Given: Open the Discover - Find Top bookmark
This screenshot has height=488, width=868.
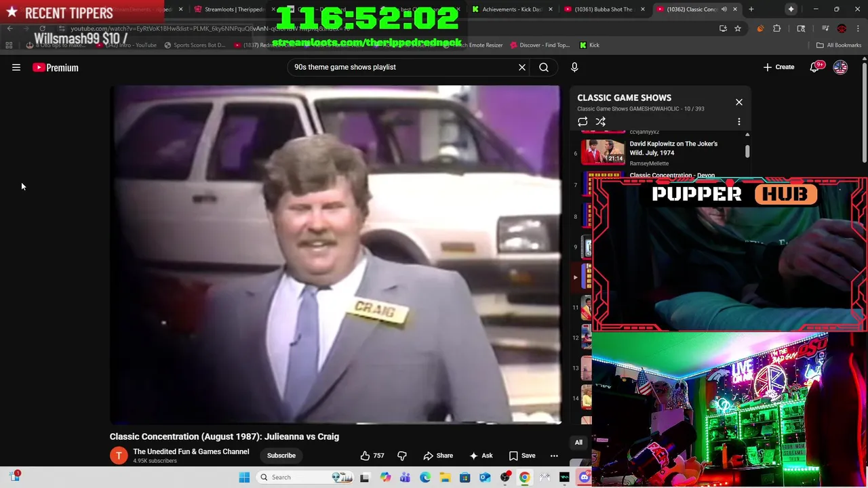Looking at the screenshot, I should click(x=540, y=45).
